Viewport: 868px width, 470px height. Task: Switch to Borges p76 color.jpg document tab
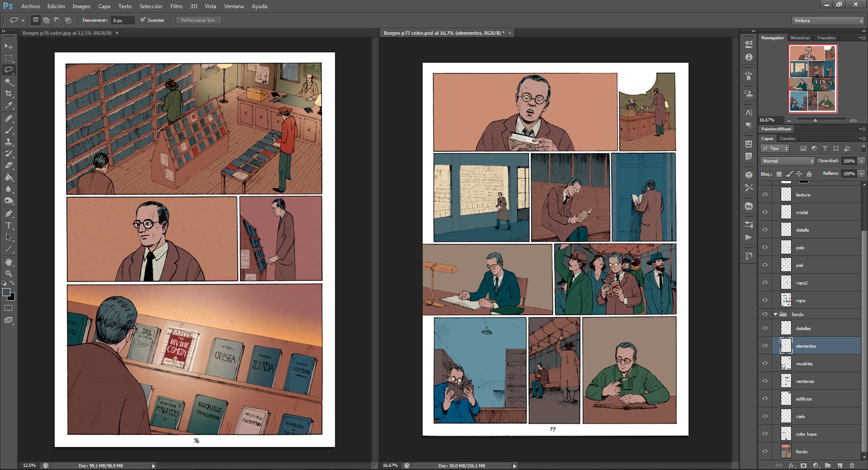pos(67,33)
